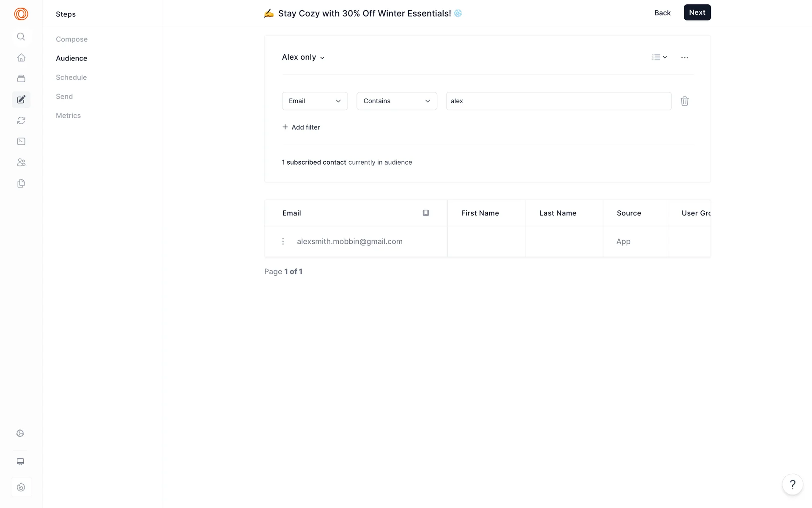Click the search icon in sidebar
Viewport: 812px width, 508px height.
tap(21, 37)
